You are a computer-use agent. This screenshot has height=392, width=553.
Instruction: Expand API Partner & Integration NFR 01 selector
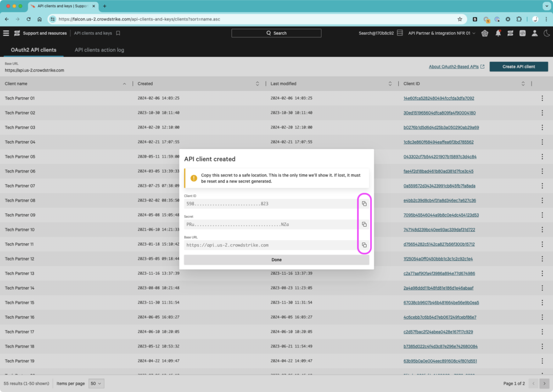point(441,33)
